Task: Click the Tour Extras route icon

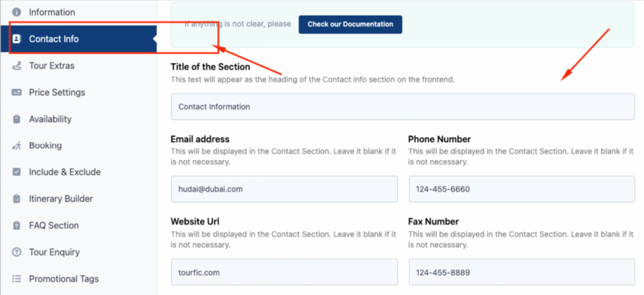Action: coord(16,66)
